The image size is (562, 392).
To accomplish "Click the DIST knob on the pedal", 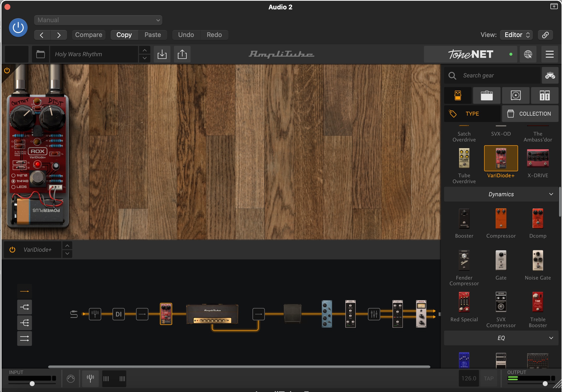I will coord(53,118).
